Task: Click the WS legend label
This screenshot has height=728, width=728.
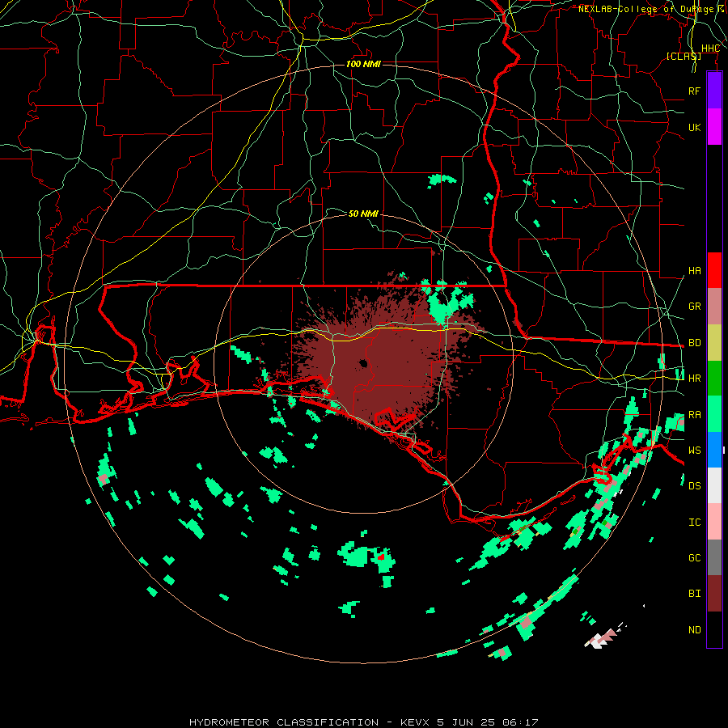Action: pos(694,451)
